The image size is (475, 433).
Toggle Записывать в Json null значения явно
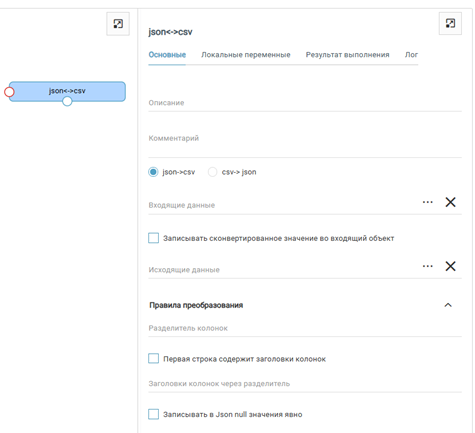[x=153, y=414]
